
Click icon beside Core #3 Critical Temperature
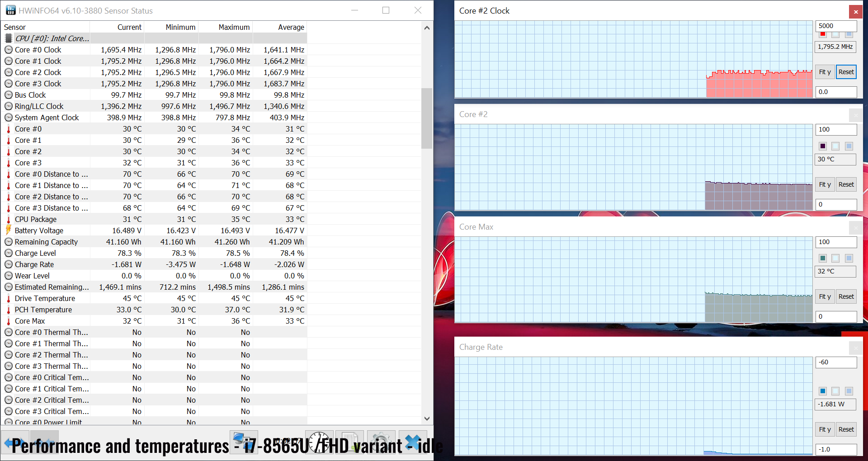(x=9, y=411)
